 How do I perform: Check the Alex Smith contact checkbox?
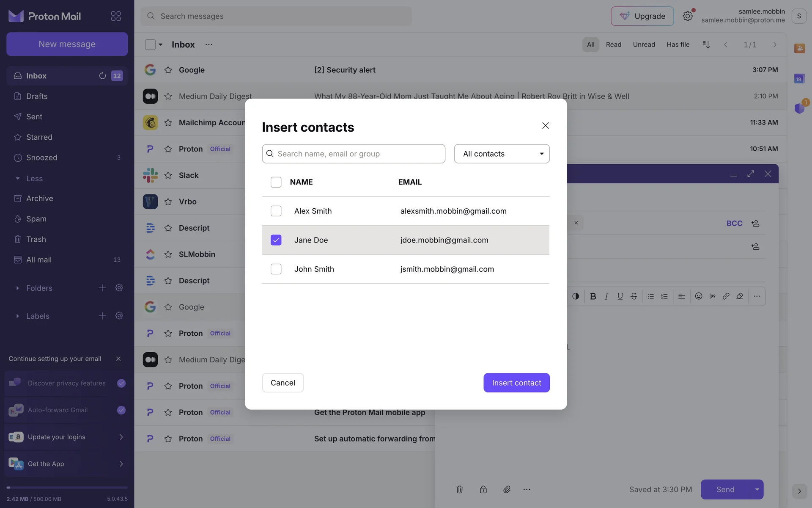[276, 211]
